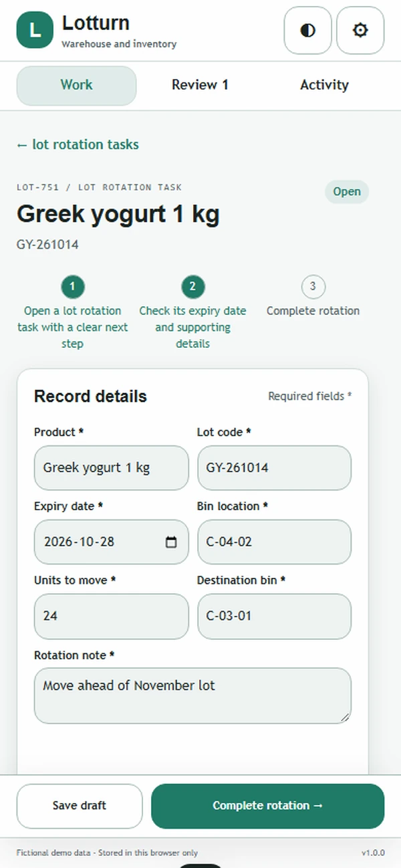Click the Destination bin * label

(x=241, y=580)
